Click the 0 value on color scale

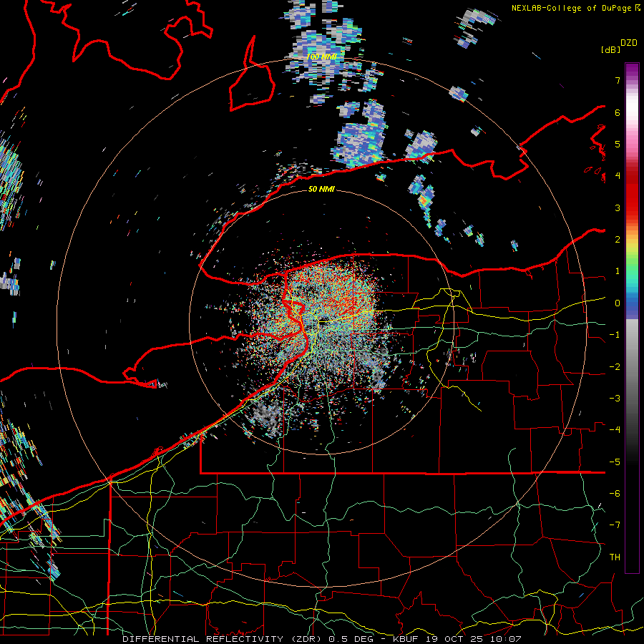point(618,303)
